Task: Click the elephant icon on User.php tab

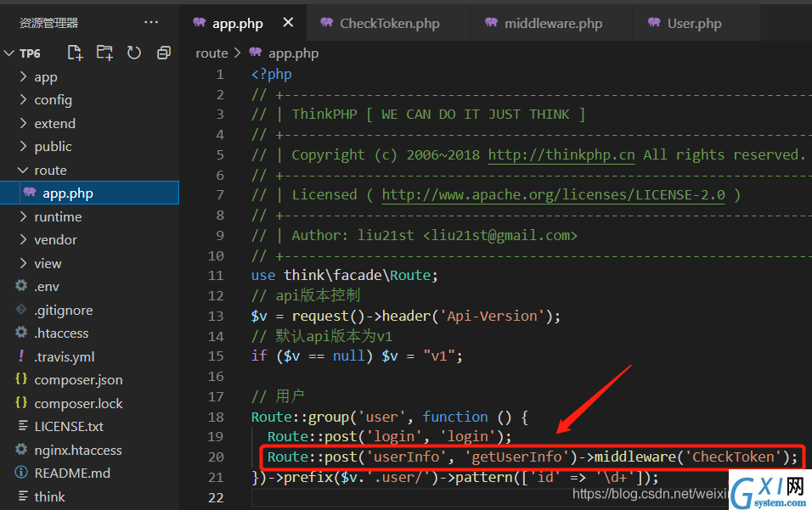Action: [654, 22]
